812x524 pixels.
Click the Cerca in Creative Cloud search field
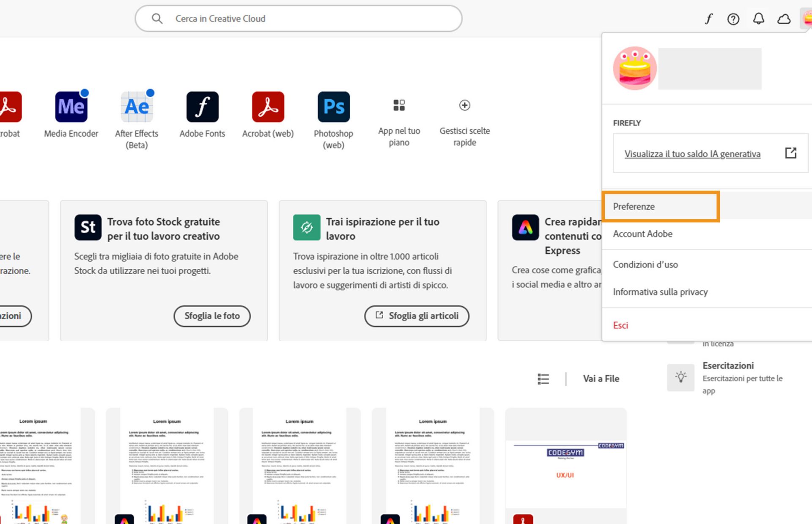point(298,19)
